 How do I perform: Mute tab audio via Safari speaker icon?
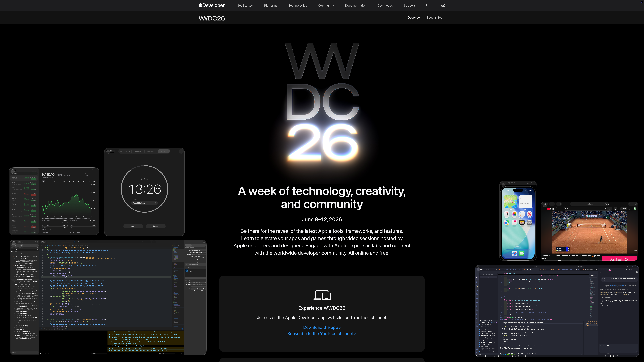point(604,204)
